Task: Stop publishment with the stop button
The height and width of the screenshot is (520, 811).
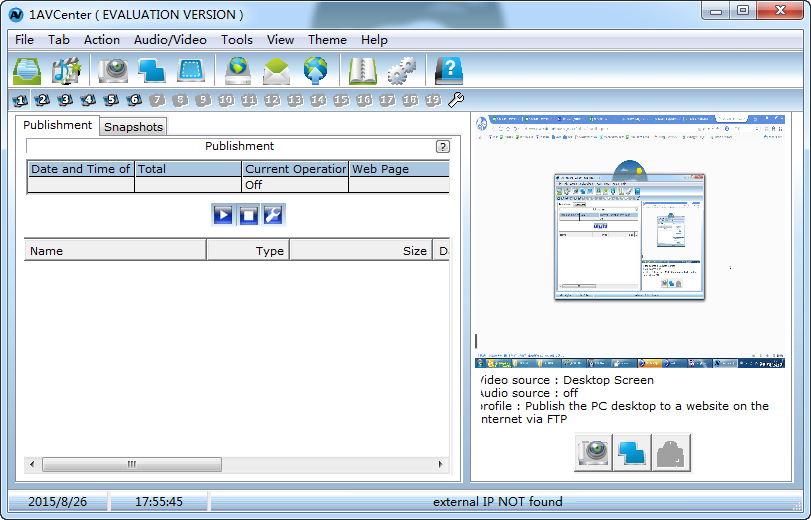Action: tap(248, 215)
